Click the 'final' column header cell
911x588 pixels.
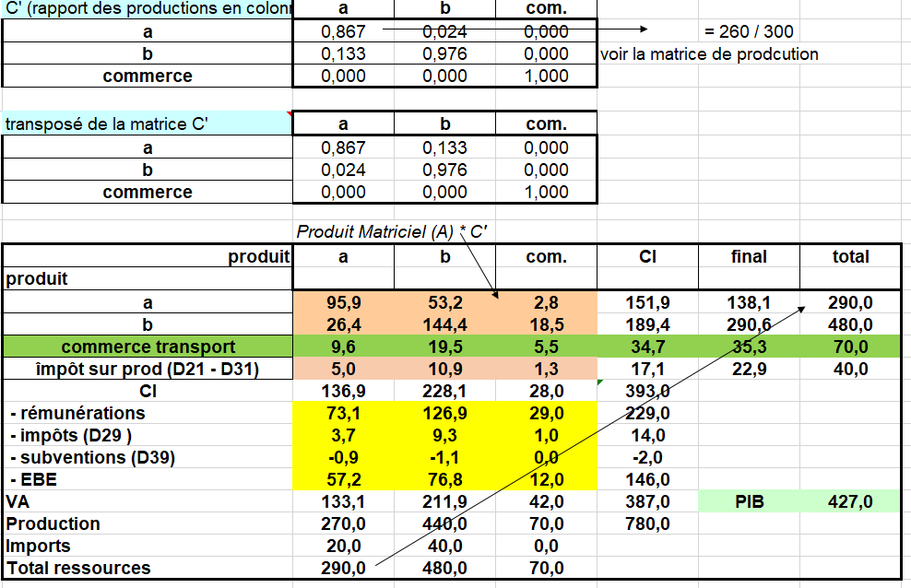(x=748, y=257)
